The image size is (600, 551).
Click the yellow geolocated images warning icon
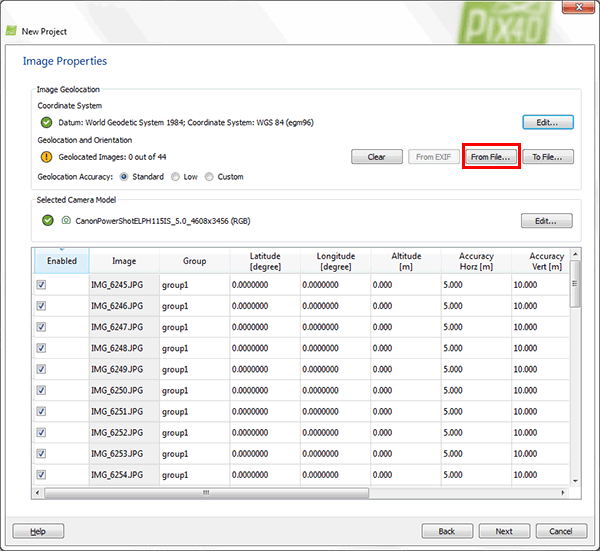point(46,157)
